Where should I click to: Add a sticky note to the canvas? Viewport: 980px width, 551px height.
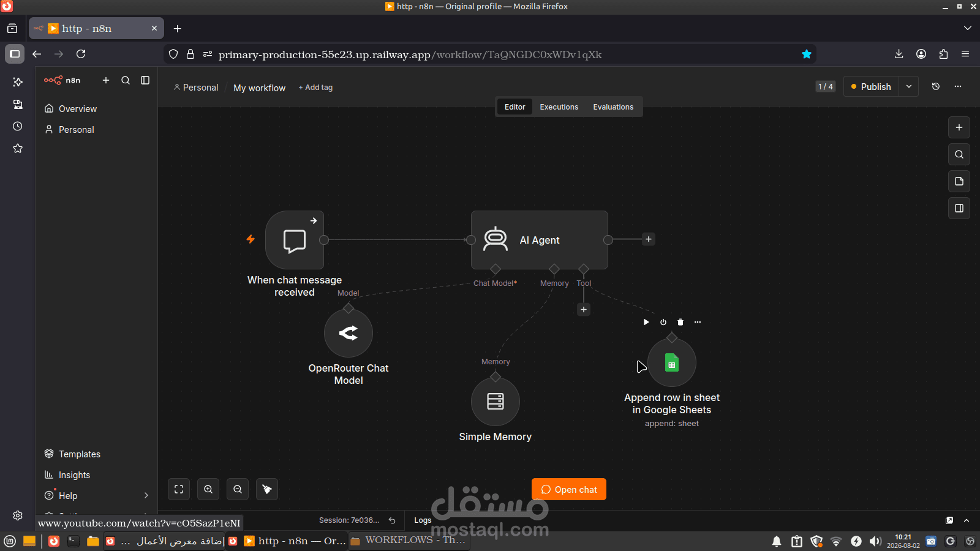coord(959,181)
